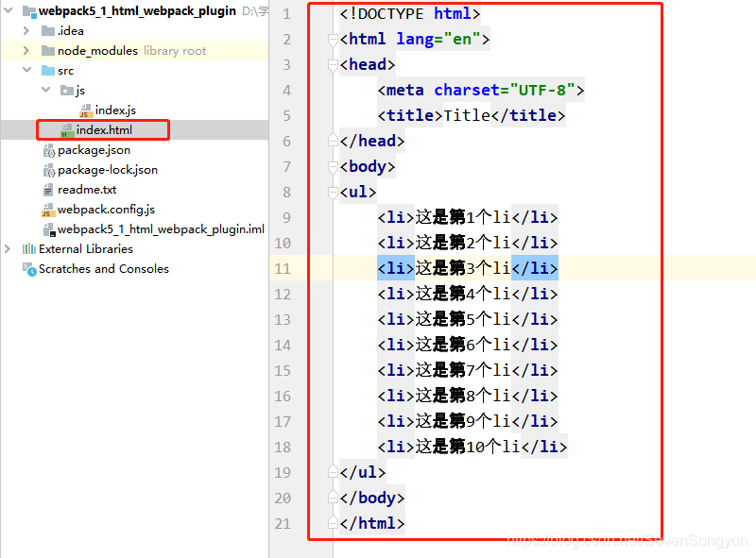
Task: Click the package.json file icon
Action: click(x=49, y=150)
